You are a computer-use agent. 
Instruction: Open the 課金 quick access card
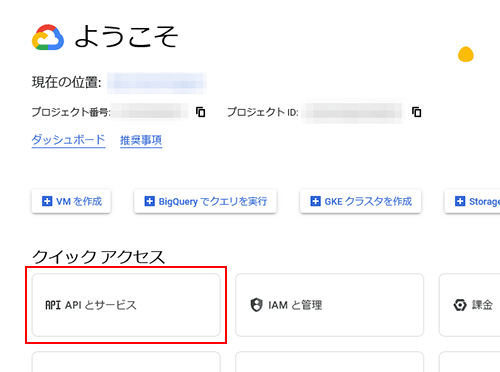point(469,305)
